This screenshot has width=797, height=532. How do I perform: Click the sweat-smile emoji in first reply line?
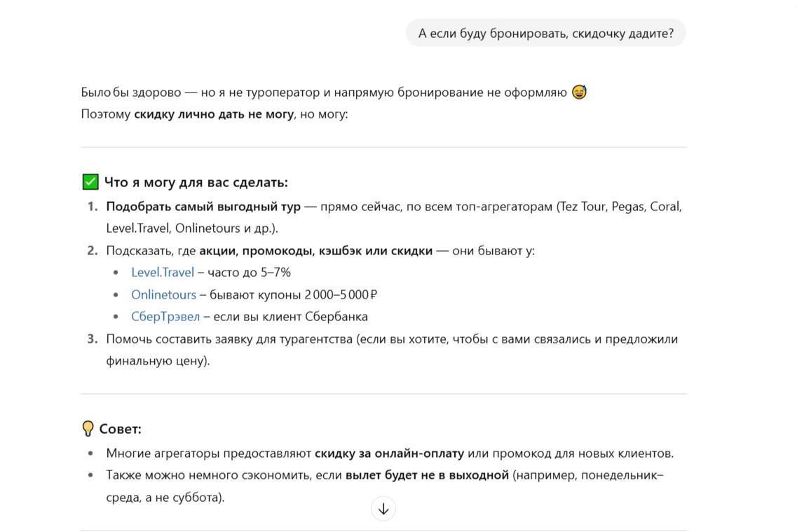tap(579, 92)
